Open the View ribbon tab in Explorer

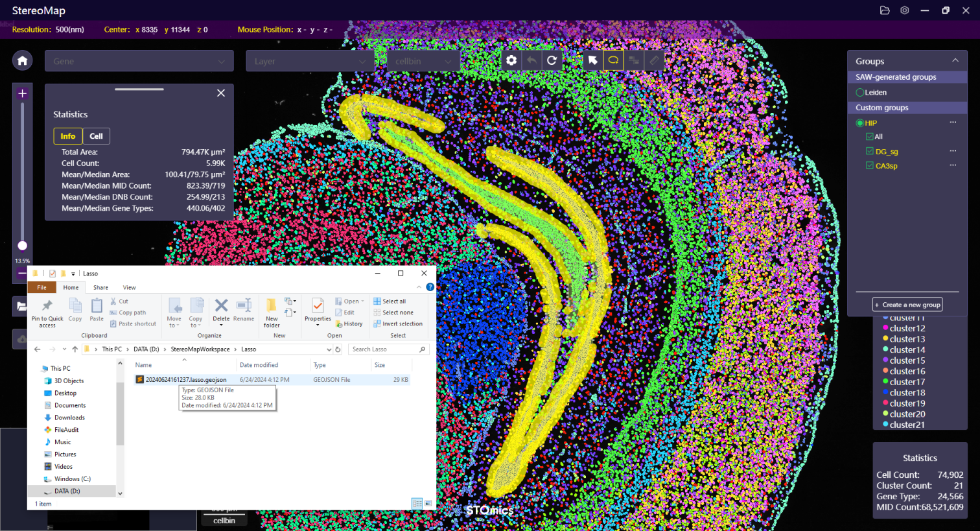click(x=130, y=287)
